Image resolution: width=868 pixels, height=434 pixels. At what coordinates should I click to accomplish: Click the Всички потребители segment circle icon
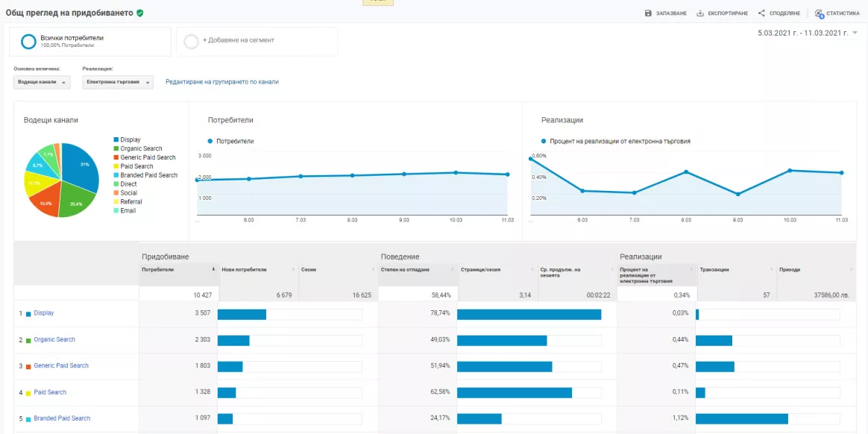[28, 42]
